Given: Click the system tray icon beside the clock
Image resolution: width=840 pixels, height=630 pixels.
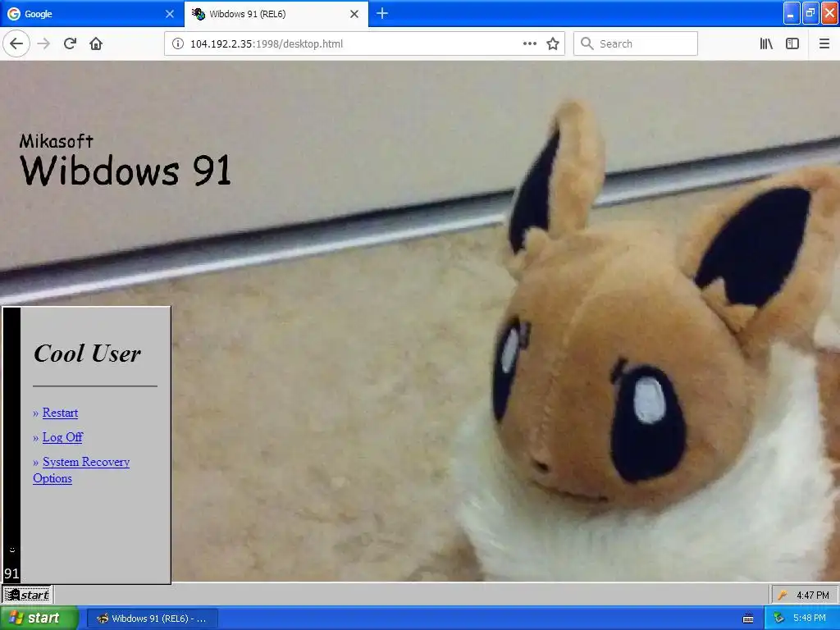Looking at the screenshot, I should pyautogui.click(x=779, y=619).
